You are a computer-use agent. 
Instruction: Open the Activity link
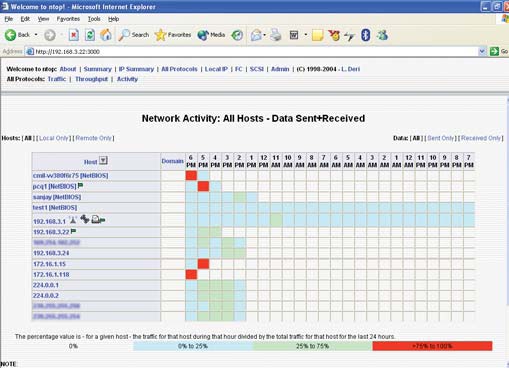127,79
